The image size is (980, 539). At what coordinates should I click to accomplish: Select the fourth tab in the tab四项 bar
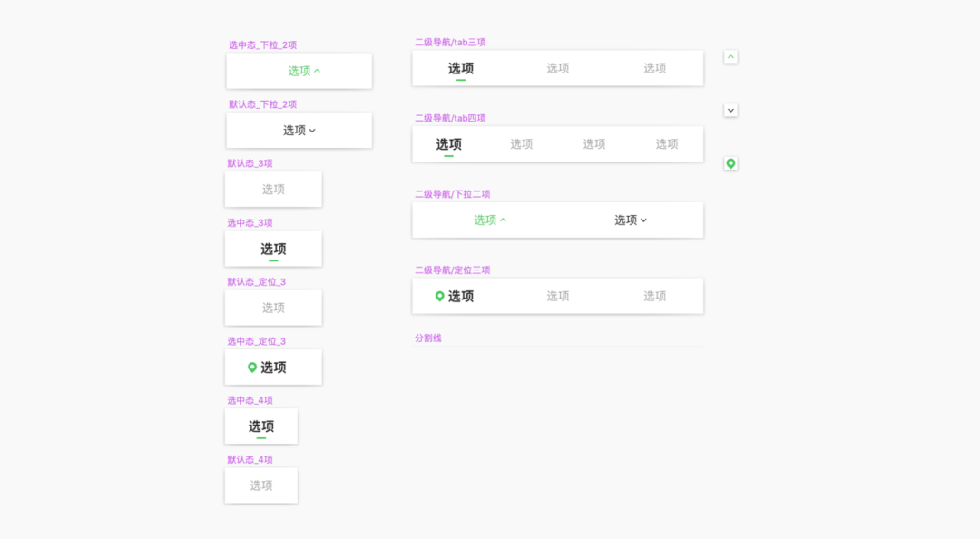pos(667,144)
